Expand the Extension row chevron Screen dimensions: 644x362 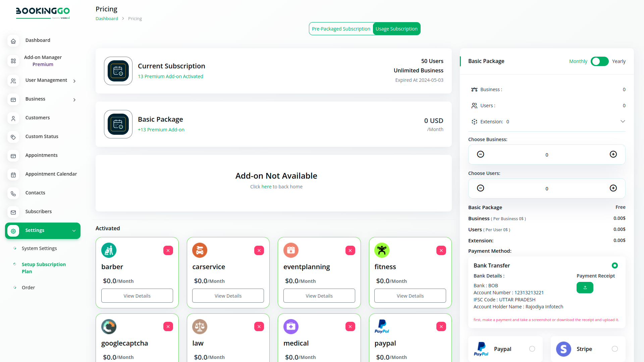[623, 121]
